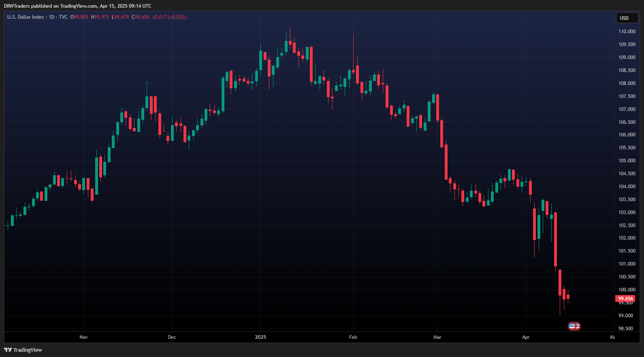Click the open value O99.809

click(79, 17)
